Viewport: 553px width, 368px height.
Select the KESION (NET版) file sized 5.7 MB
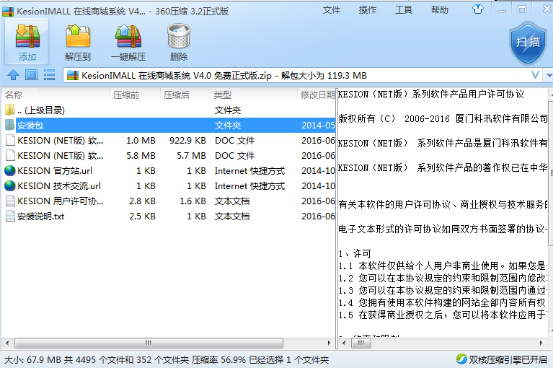pos(169,156)
